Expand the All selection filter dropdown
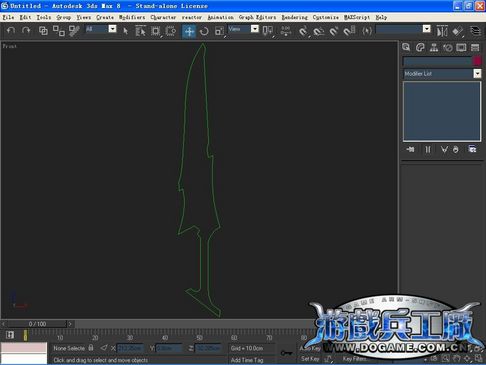Screen dimensions: 486x365 click(x=113, y=29)
